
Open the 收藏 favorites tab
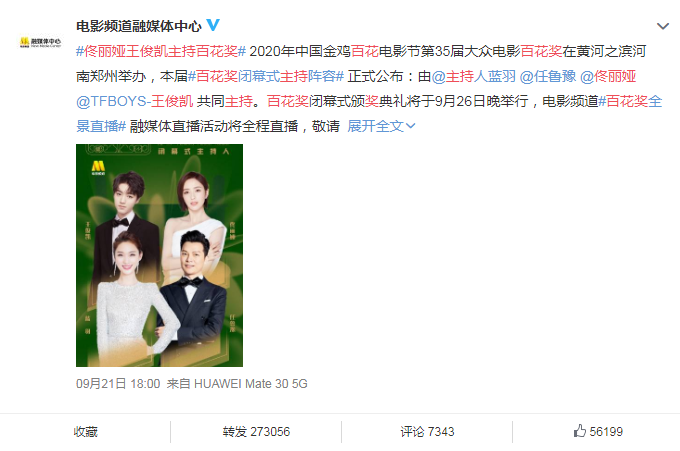coord(85,431)
